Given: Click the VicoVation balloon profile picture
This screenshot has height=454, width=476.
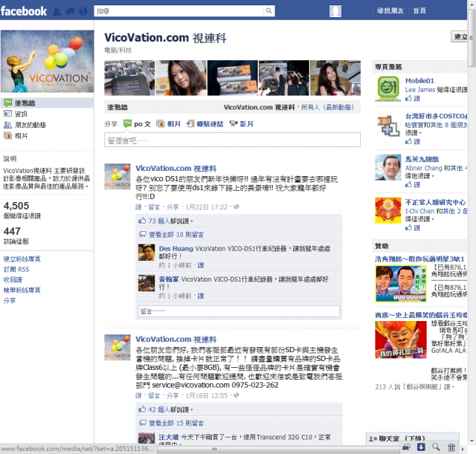Looking at the screenshot, I should 48,61.
